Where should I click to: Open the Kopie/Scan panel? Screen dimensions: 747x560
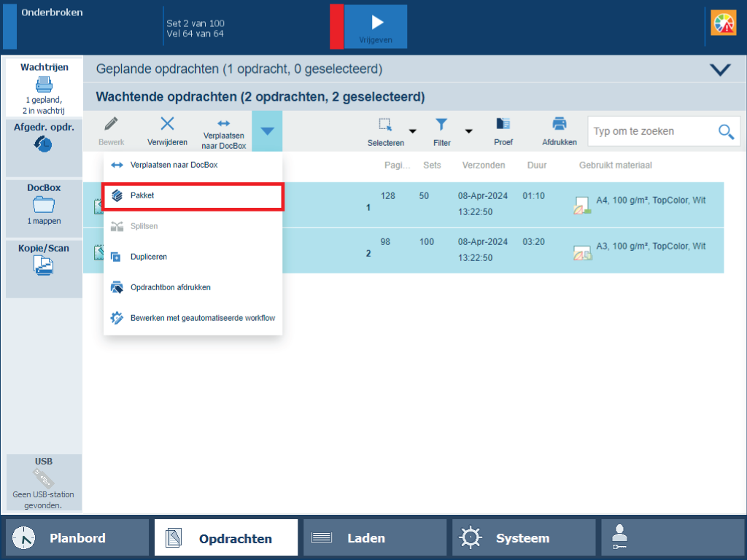[x=44, y=268]
